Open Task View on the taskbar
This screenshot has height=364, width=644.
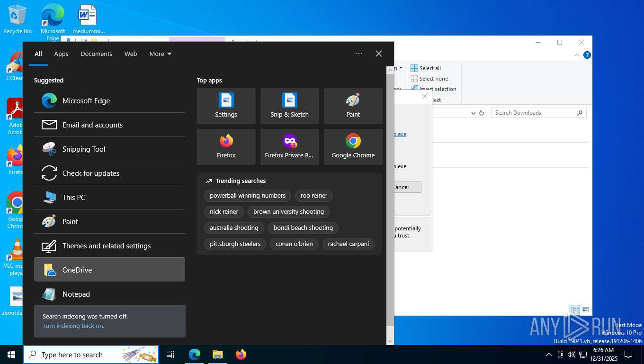click(170, 355)
